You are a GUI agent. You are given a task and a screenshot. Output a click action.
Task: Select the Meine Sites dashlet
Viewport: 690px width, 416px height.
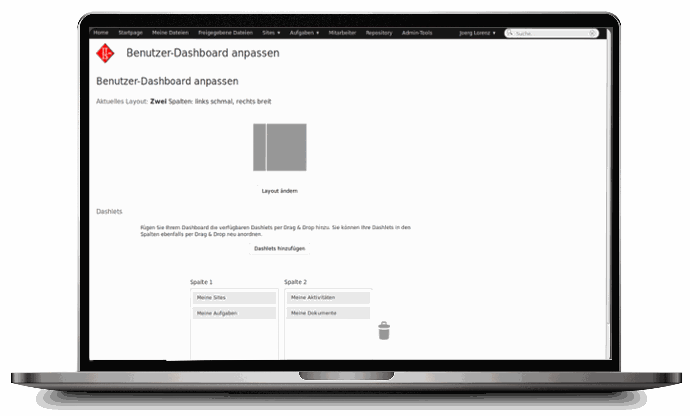pyautogui.click(x=233, y=298)
